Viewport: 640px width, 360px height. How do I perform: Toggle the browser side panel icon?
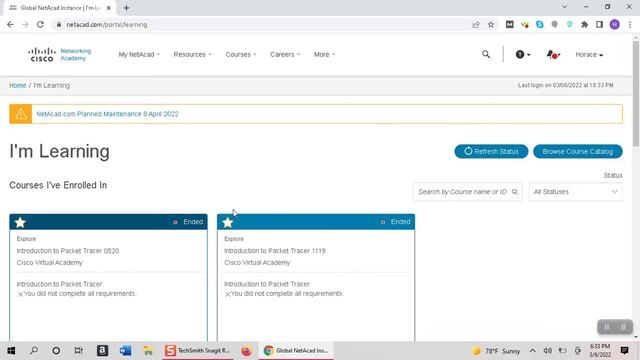[x=599, y=24]
